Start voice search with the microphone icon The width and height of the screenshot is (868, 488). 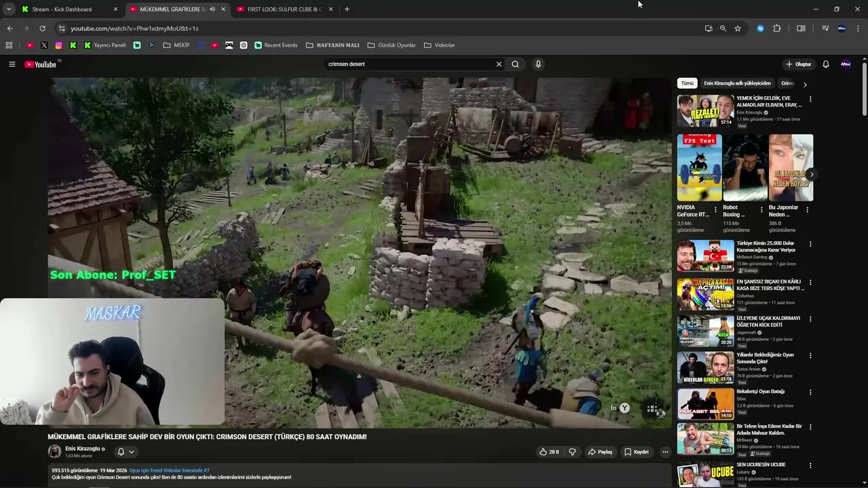pyautogui.click(x=538, y=64)
